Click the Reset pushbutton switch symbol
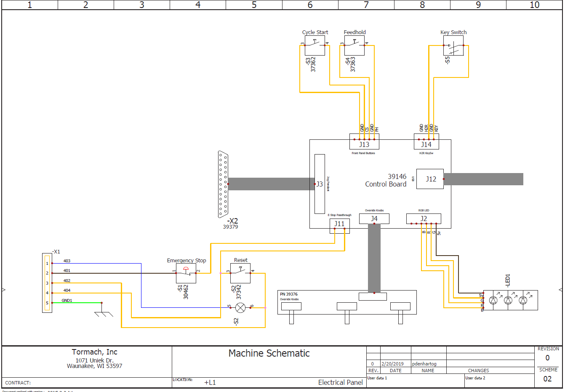Image resolution: width=565 pixels, height=392 pixels. tap(240, 273)
